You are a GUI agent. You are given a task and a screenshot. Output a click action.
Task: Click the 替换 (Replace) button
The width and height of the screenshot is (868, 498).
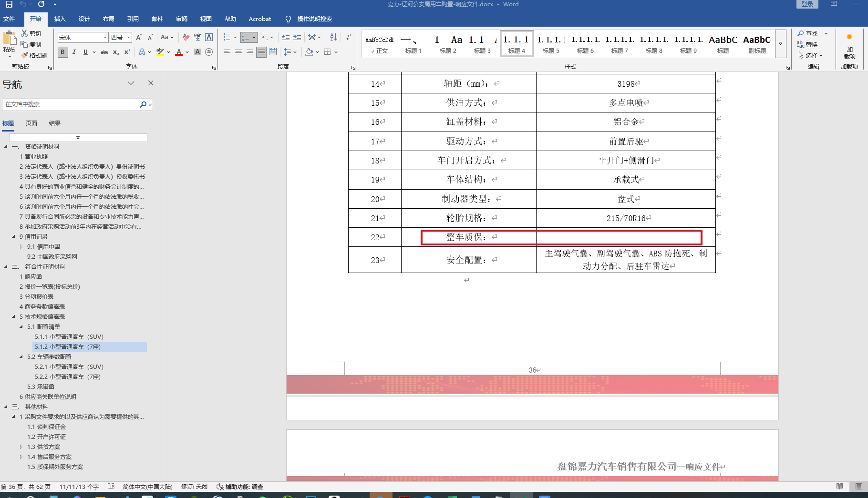[808, 44]
